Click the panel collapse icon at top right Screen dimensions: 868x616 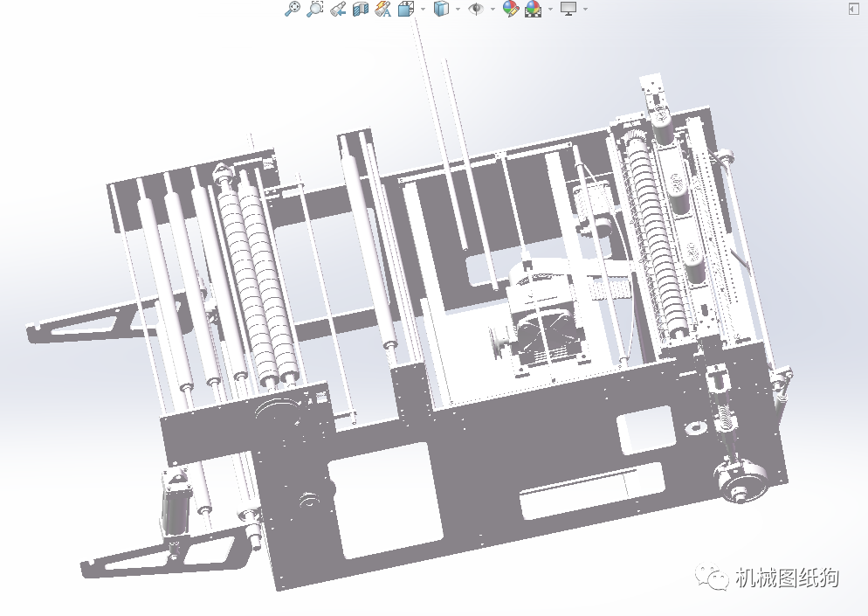pos(853,9)
